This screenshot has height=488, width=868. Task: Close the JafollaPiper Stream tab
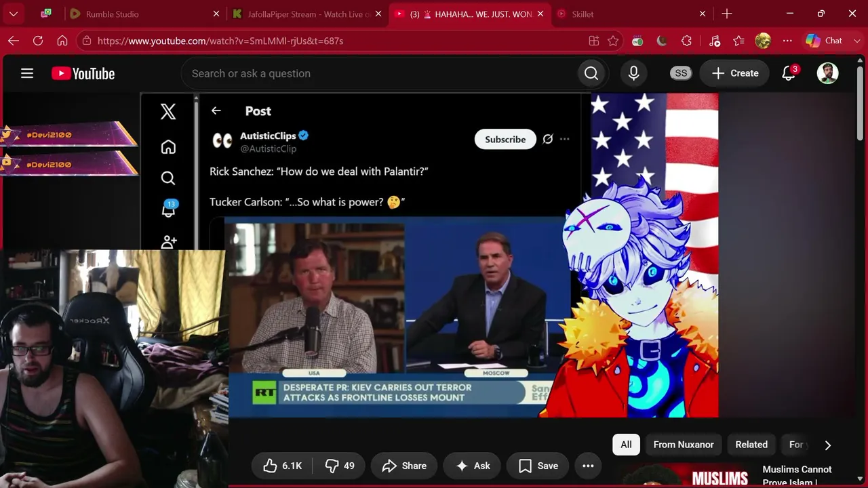pos(378,14)
